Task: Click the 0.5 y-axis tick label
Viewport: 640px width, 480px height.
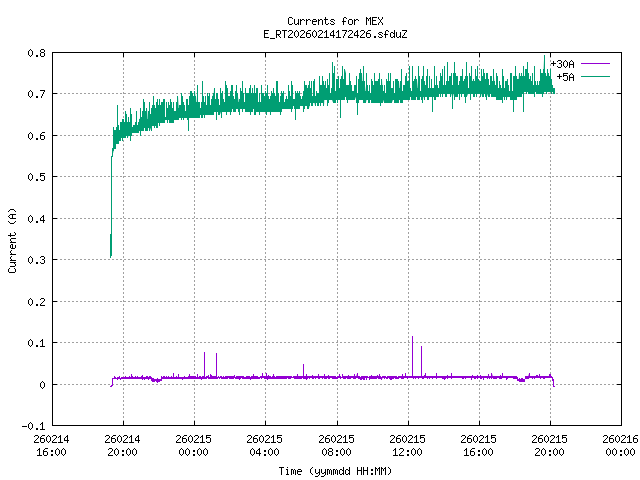Action: coord(35,177)
